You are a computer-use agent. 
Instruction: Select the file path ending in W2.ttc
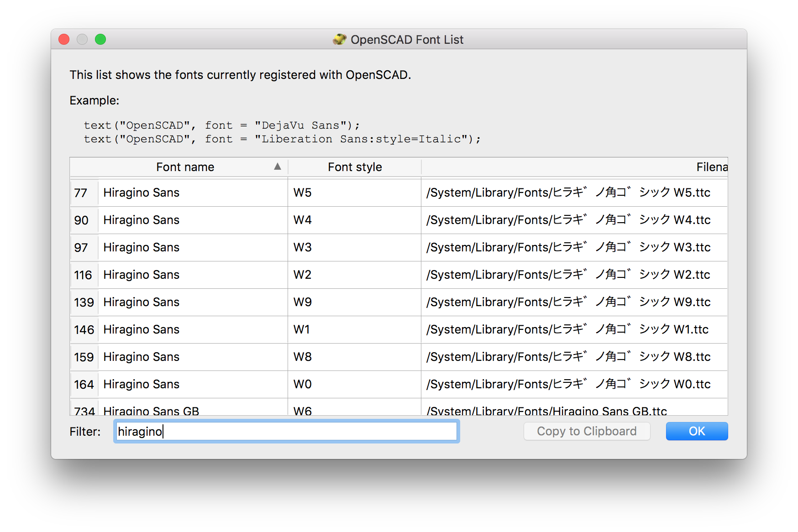tap(574, 275)
